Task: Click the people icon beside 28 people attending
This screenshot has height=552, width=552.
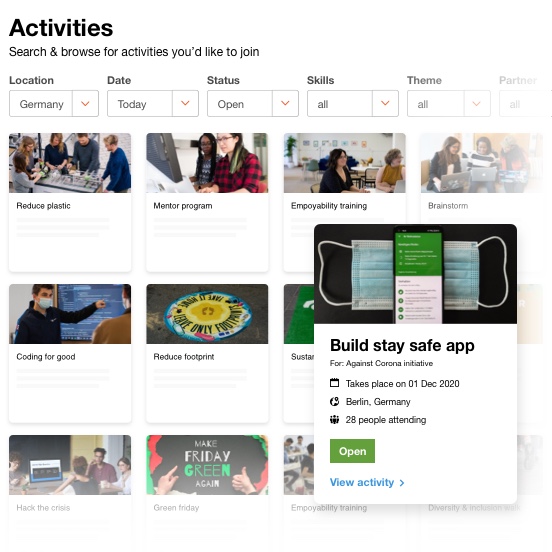Action: pyautogui.click(x=334, y=419)
